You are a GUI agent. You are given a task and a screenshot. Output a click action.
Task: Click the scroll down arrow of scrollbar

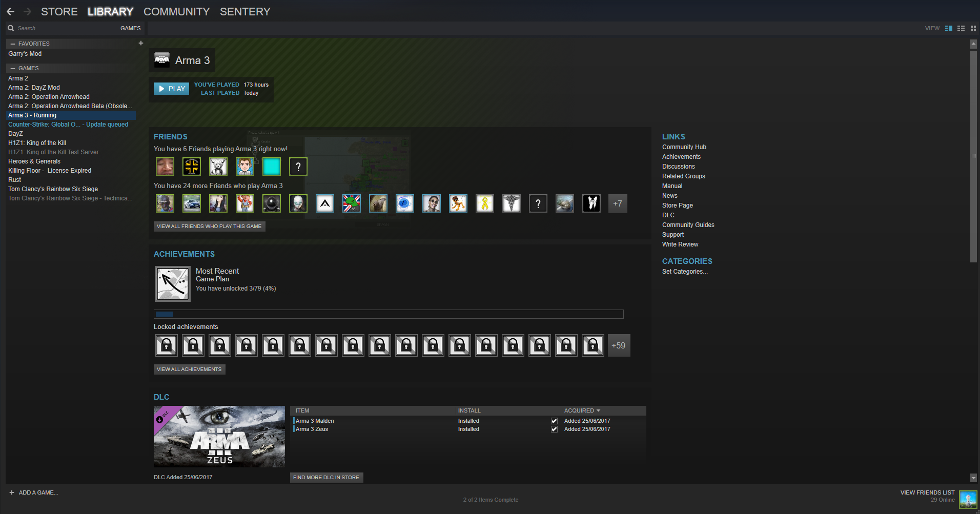[973, 478]
